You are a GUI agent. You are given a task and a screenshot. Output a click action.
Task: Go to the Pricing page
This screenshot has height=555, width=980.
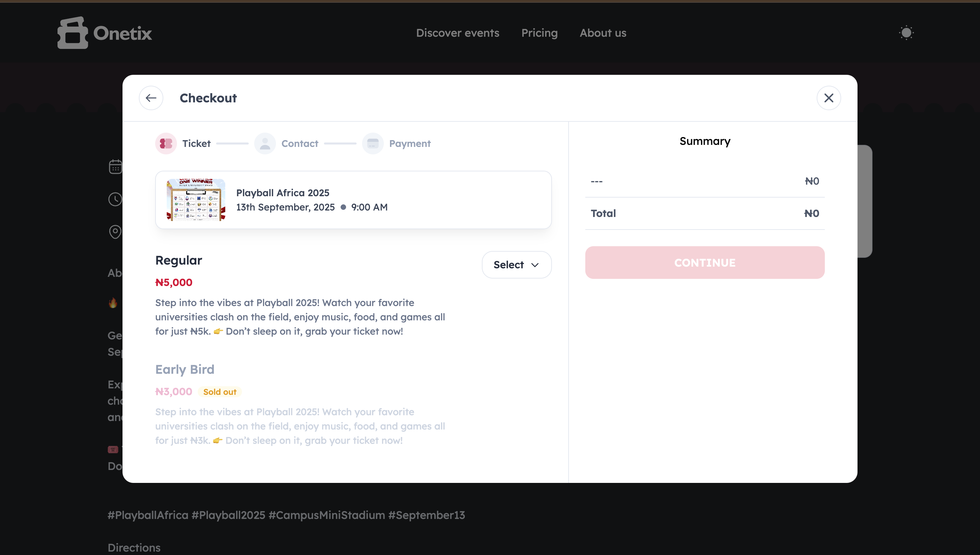540,33
